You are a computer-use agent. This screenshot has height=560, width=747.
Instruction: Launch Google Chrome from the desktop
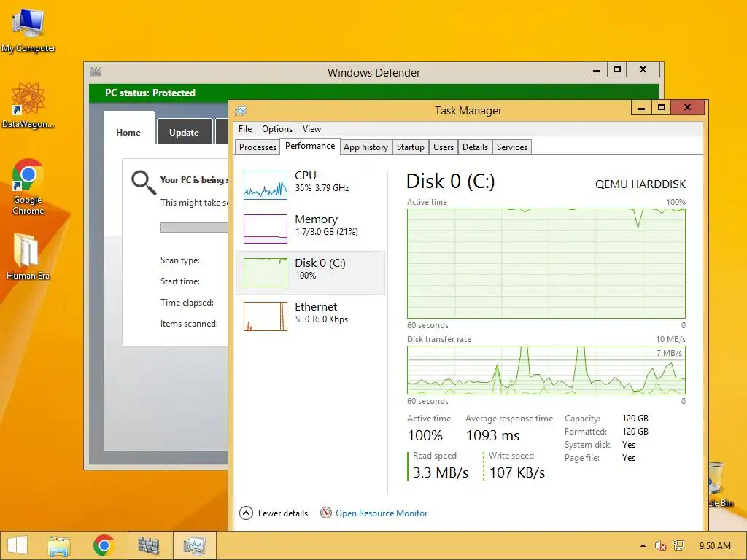[28, 186]
